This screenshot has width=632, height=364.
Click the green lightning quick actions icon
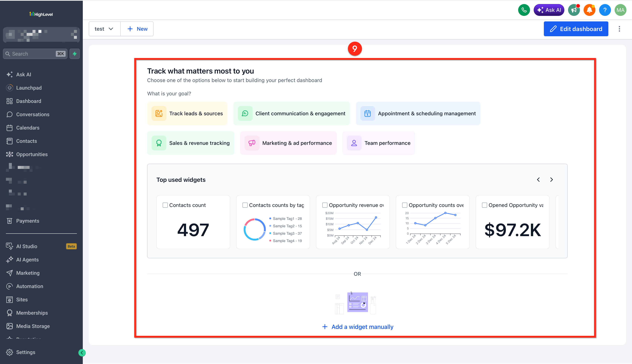74,54
